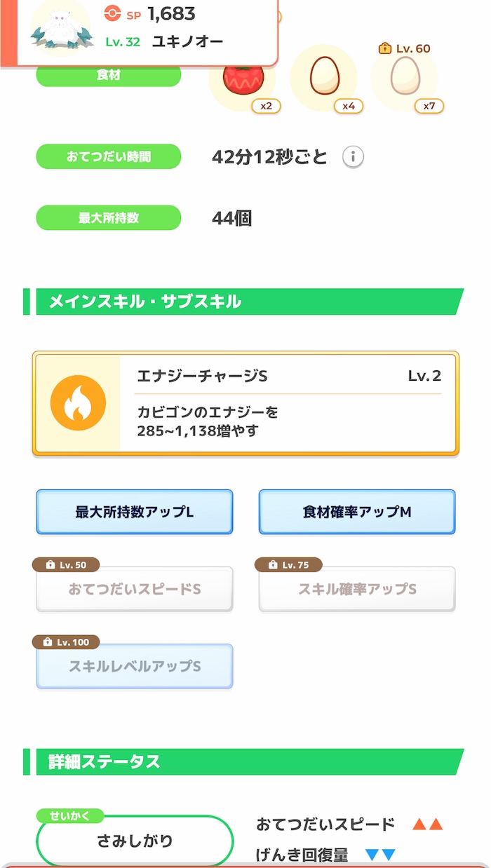Tap the orange flame skill icon
Screen dimensions: 491x868
pos(77,403)
